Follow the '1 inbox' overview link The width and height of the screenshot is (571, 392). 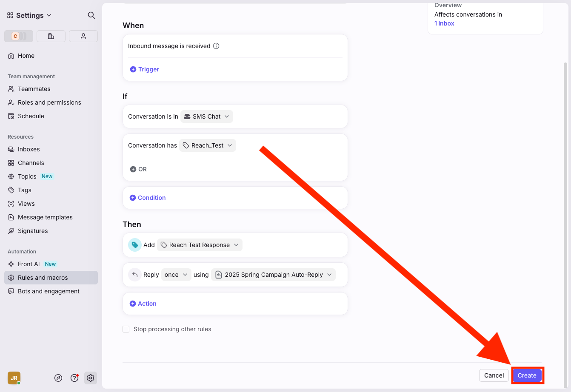coord(444,23)
